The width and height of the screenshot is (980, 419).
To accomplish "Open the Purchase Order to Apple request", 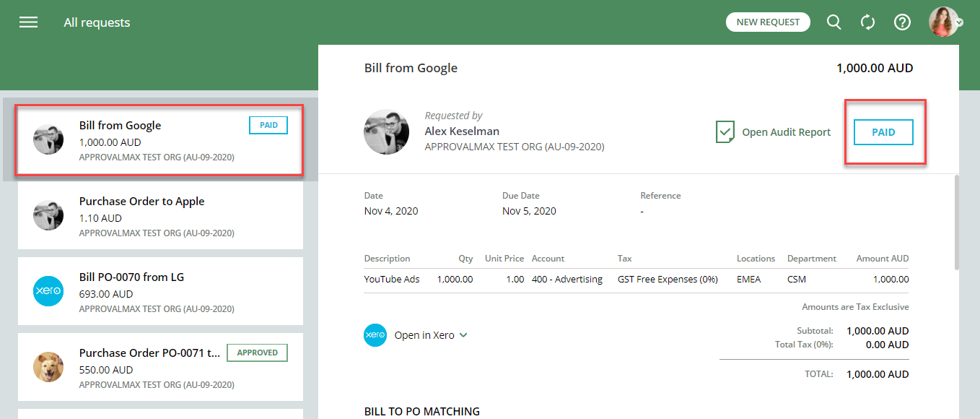I will 160,215.
